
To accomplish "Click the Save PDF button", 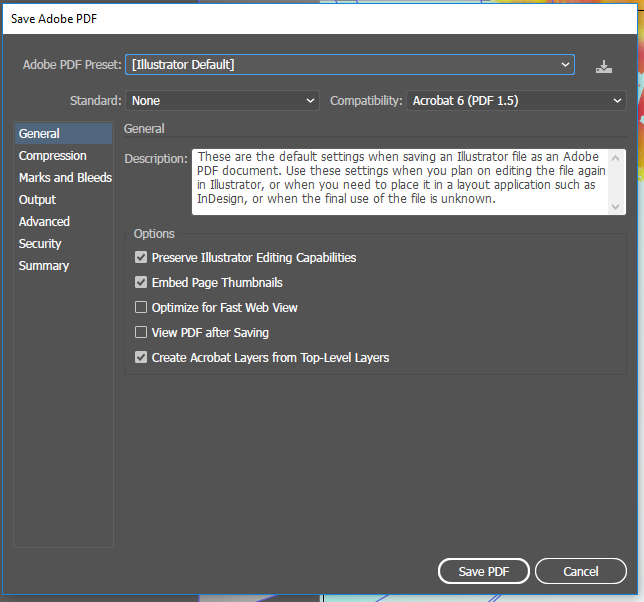I will (x=484, y=571).
